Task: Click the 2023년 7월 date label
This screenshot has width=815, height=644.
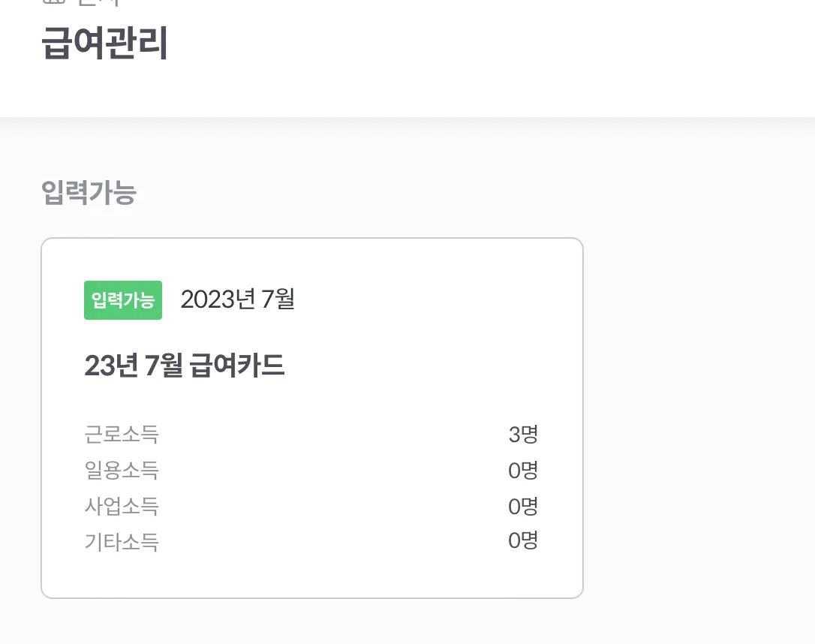Action: (237, 299)
